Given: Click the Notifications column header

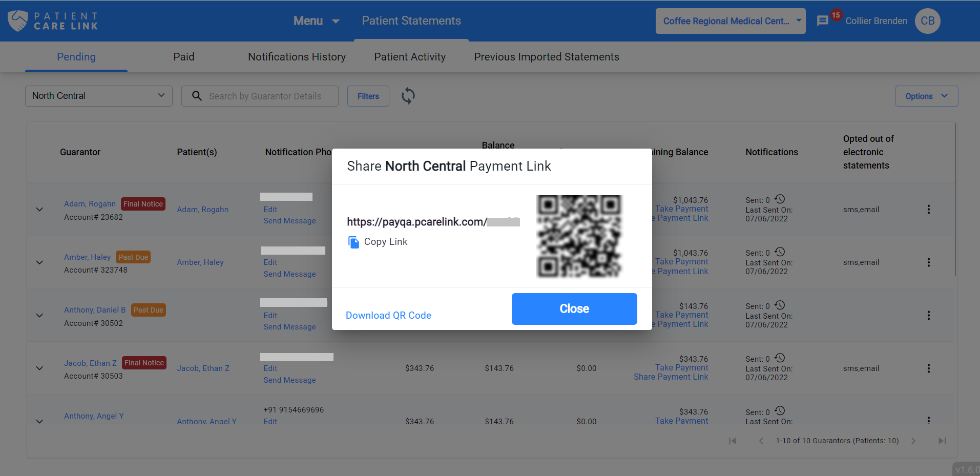Looking at the screenshot, I should click(x=772, y=152).
